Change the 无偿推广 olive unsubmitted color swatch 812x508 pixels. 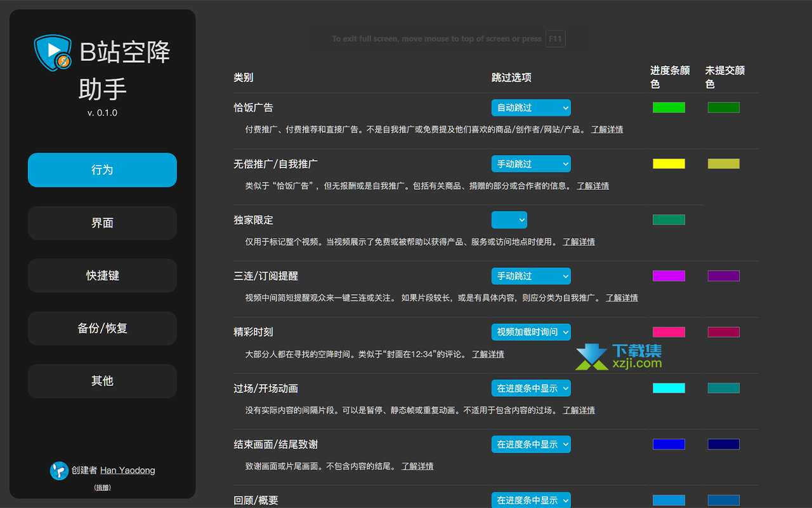click(x=724, y=164)
